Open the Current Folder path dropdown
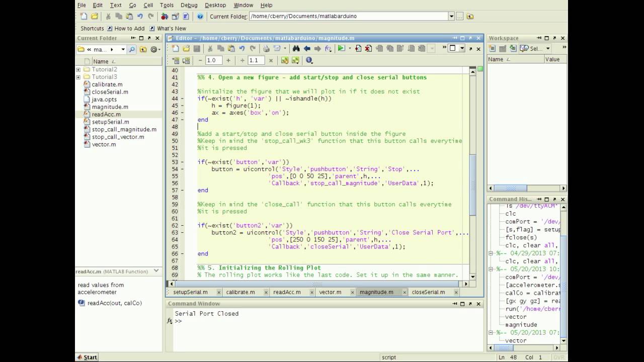 pyautogui.click(x=451, y=16)
